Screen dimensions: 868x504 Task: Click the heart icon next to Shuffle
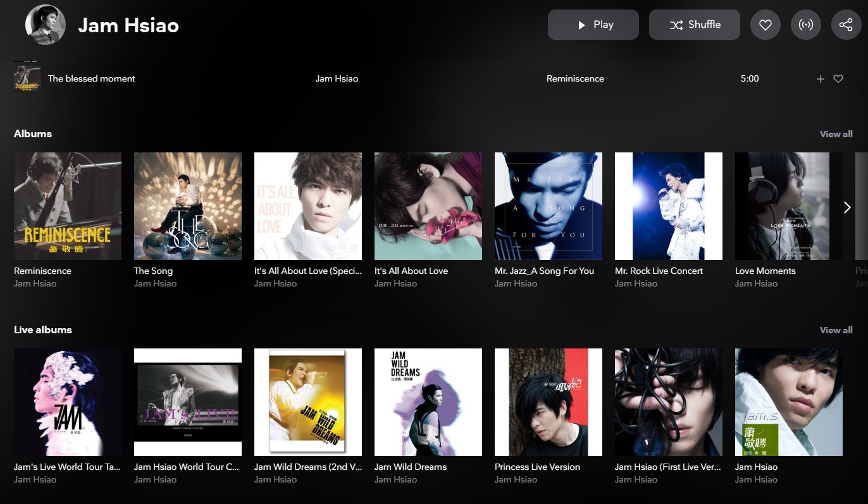(766, 25)
